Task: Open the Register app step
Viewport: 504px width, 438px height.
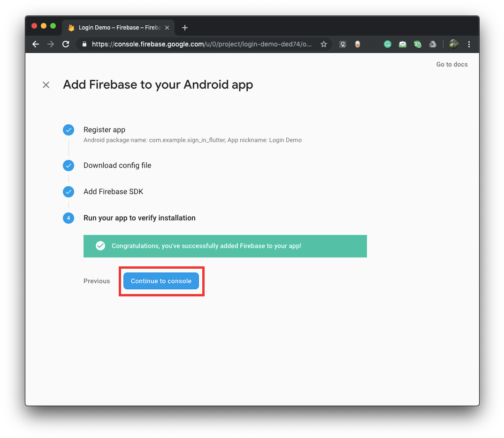Action: [105, 130]
